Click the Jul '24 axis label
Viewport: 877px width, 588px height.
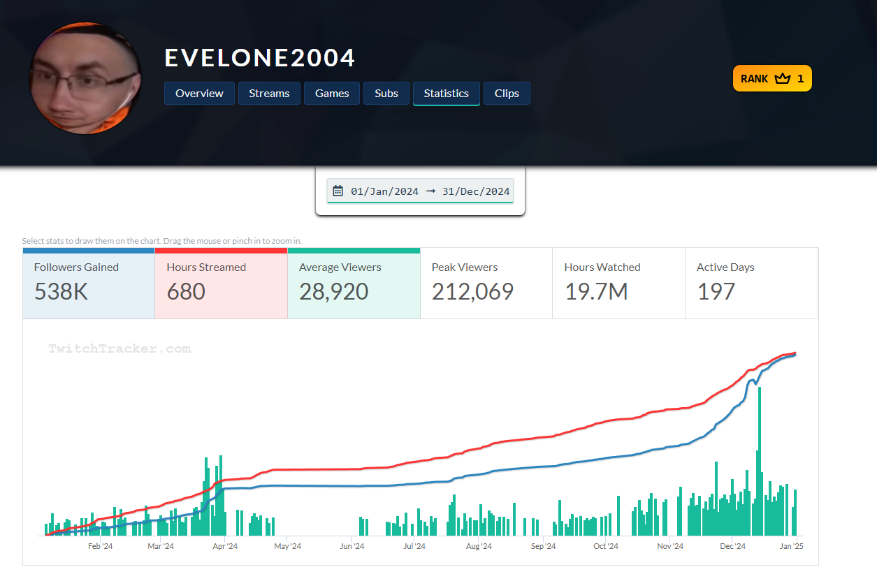[x=414, y=546]
